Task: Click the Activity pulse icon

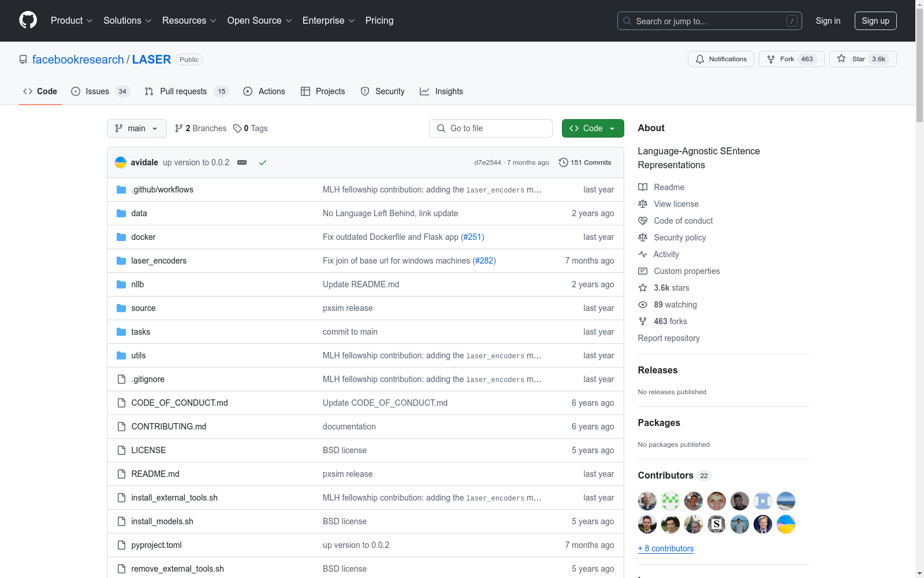Action: click(643, 254)
